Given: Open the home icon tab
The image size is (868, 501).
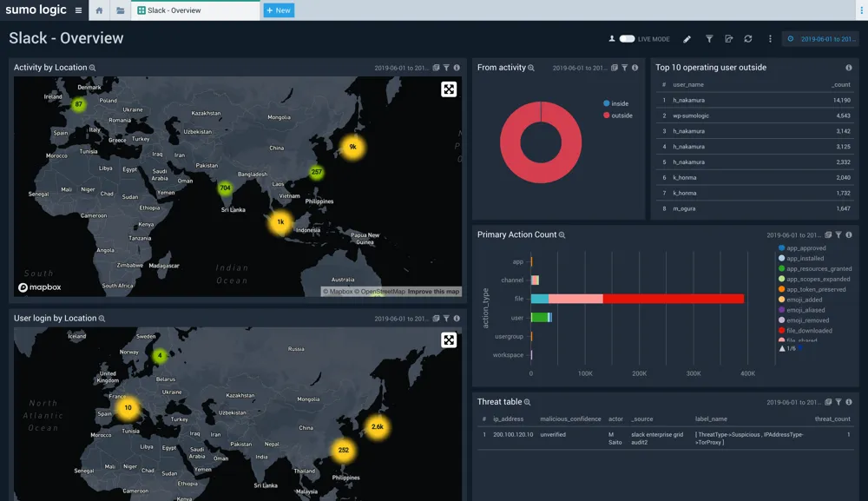Looking at the screenshot, I should tap(99, 10).
